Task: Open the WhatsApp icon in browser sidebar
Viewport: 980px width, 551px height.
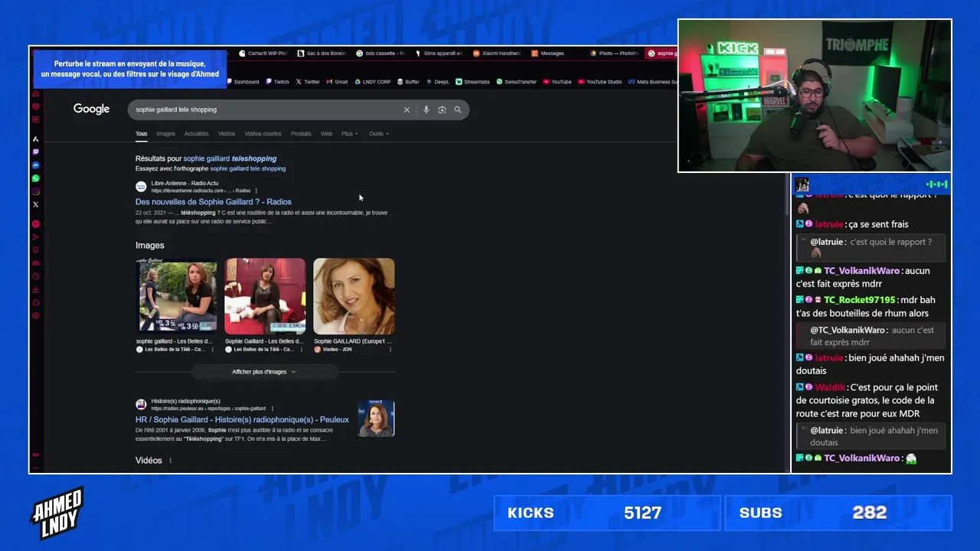Action: point(35,178)
